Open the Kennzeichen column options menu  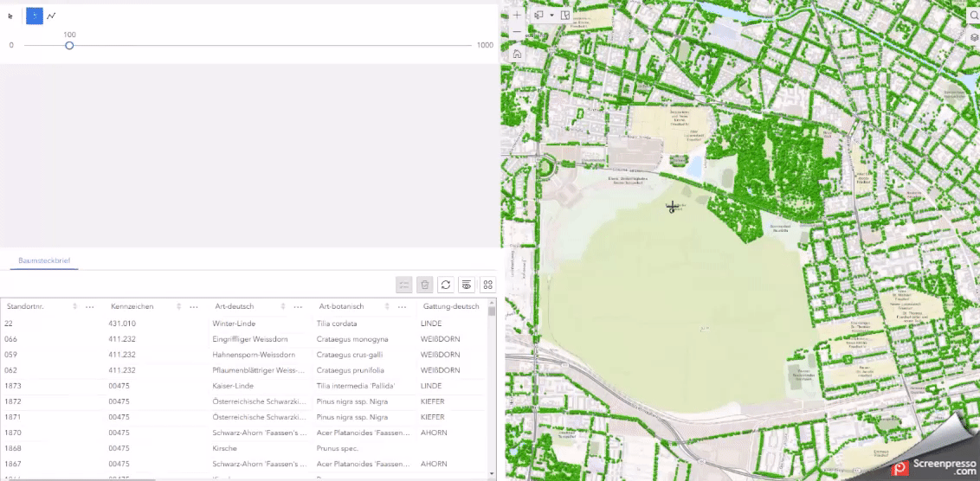pos(194,307)
